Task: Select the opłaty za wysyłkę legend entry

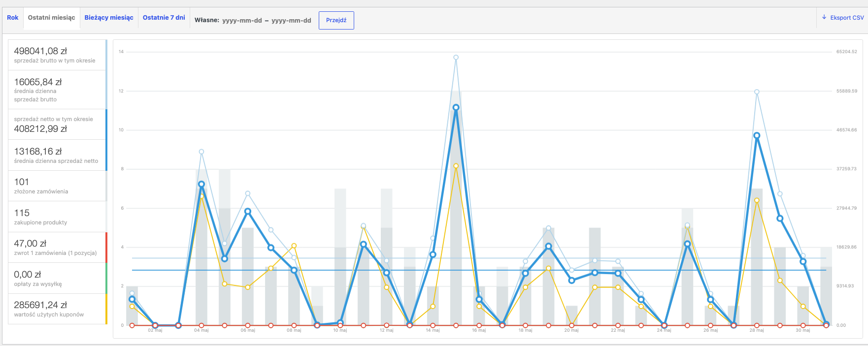Action: (x=58, y=279)
